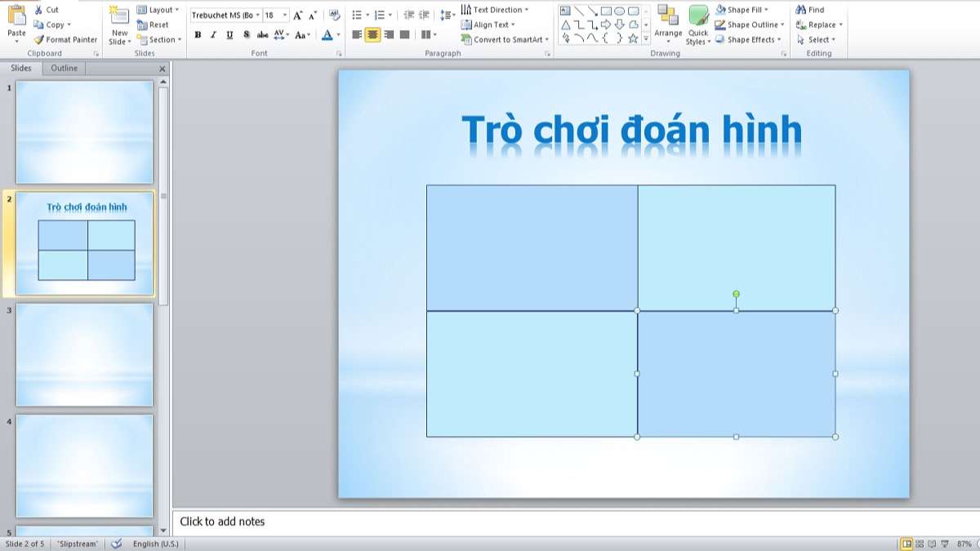Viewport: 980px width, 551px height.
Task: Click the Find binoculars icon
Action: [x=801, y=10]
